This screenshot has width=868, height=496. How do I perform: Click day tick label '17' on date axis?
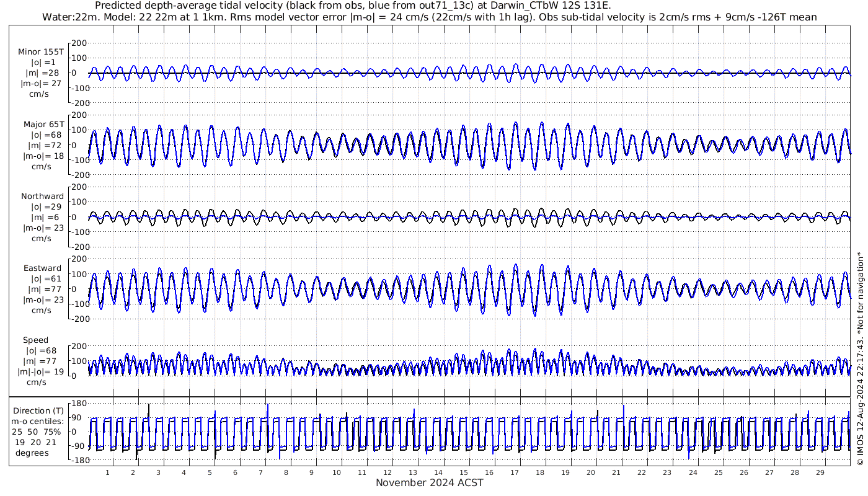(515, 472)
